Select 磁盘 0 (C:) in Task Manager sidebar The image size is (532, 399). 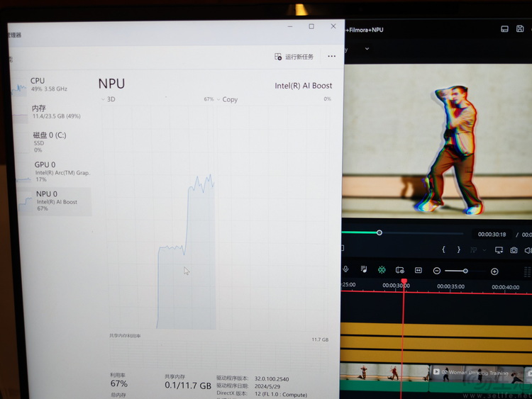(x=52, y=142)
